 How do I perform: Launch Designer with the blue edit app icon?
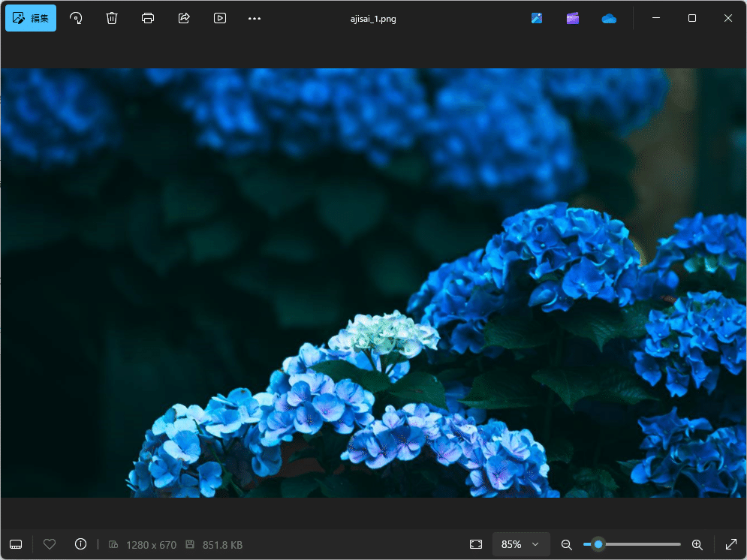537,18
